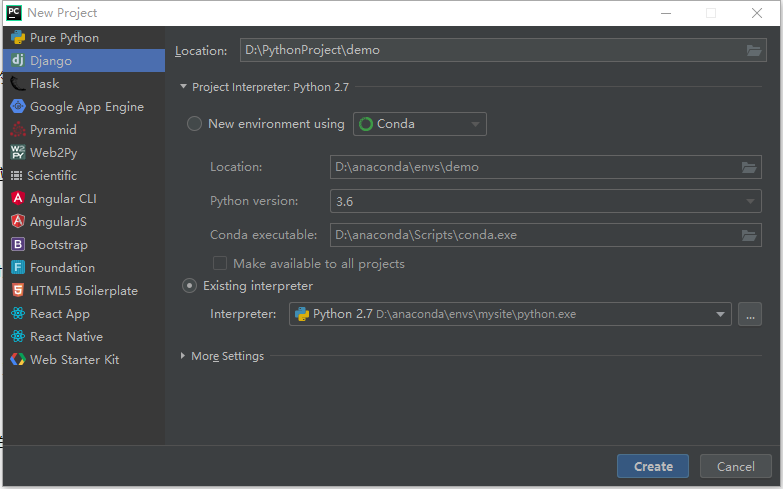783x489 pixels.
Task: Click the AngularJS icon
Action: (18, 221)
